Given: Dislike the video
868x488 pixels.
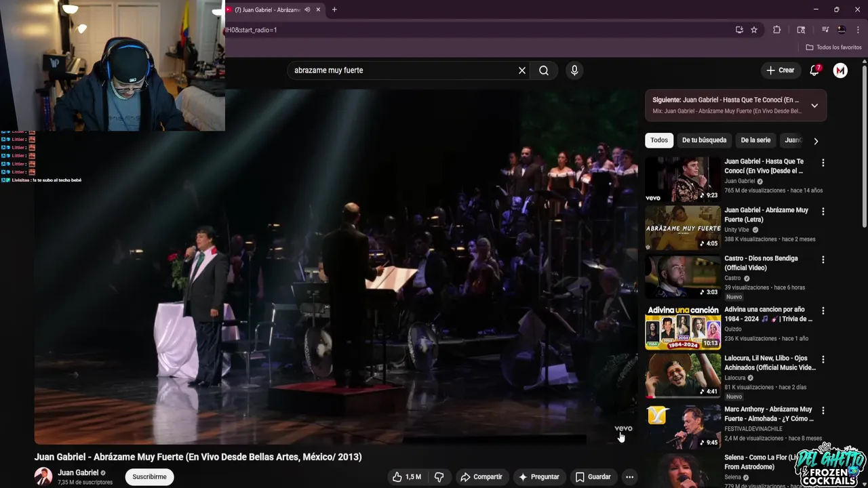Looking at the screenshot, I should [439, 477].
